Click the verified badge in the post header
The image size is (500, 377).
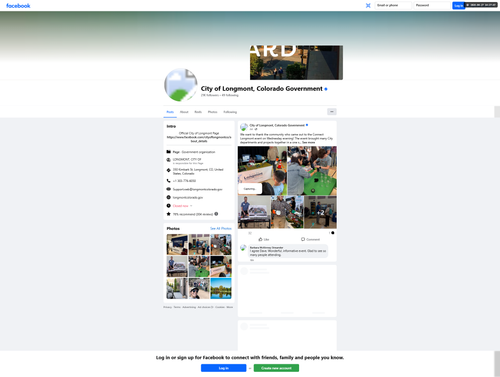point(307,125)
